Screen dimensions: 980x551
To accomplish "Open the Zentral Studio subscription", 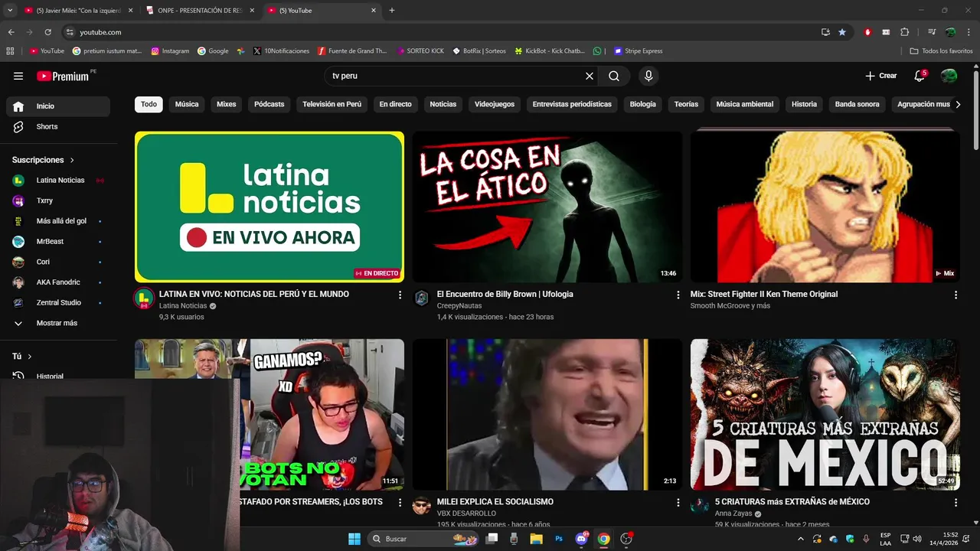I will [58, 302].
